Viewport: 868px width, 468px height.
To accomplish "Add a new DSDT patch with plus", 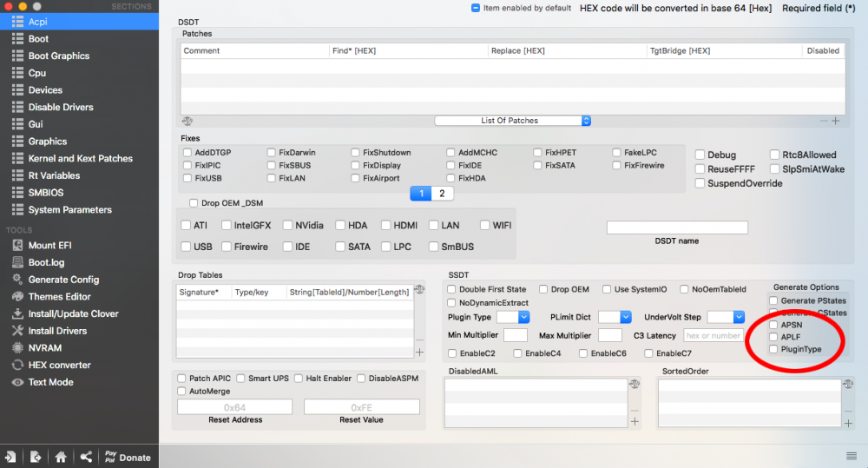I will click(x=835, y=121).
